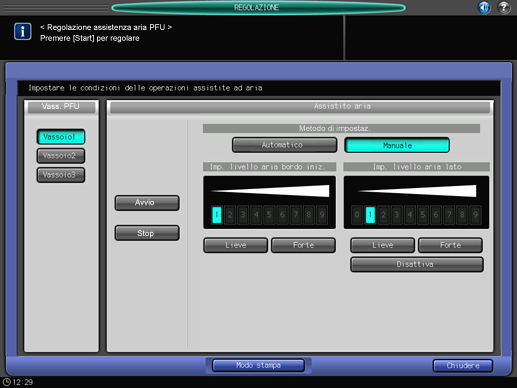Switch setting method to Automatico
This screenshot has height=388, width=517.
(x=284, y=145)
